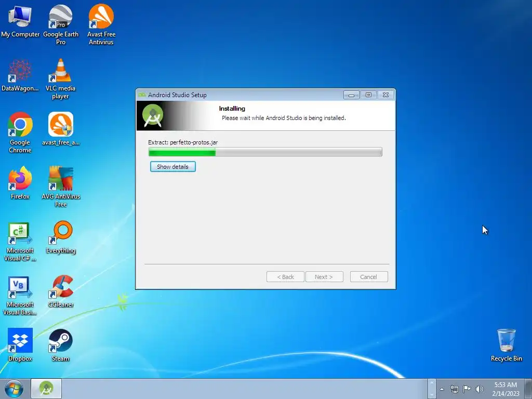Viewport: 532px width, 399px height.
Task: Open the network status tray icon
Action: 454,389
